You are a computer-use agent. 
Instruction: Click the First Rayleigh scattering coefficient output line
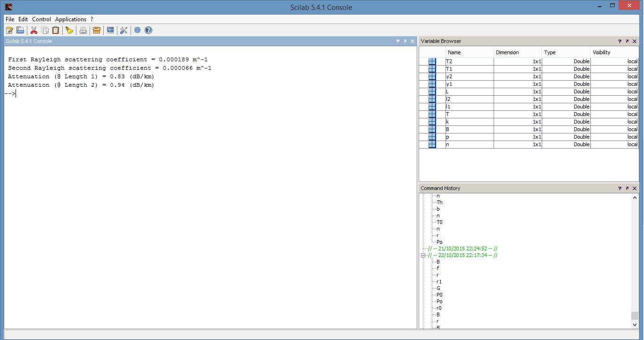coord(108,60)
